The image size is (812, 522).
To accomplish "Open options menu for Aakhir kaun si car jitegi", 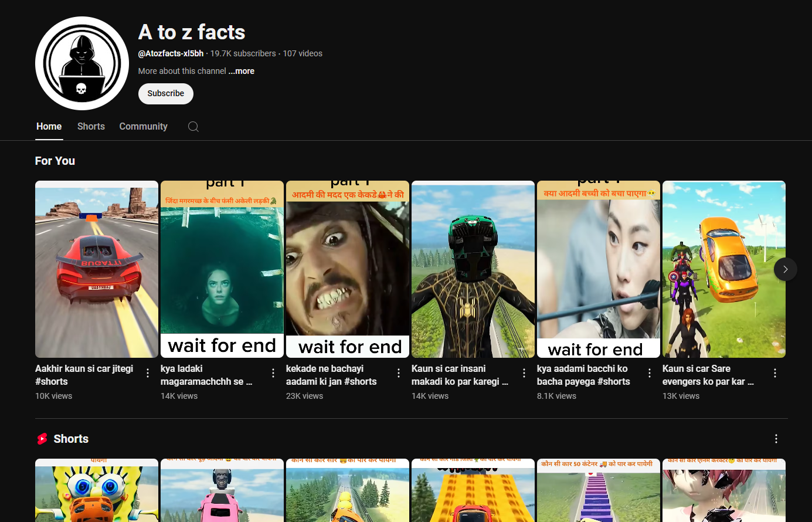I will tap(148, 373).
